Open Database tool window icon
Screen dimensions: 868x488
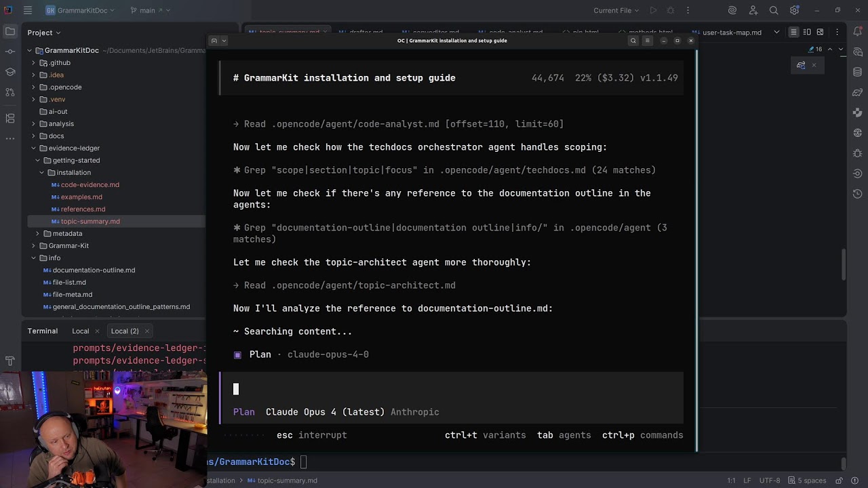(x=858, y=72)
